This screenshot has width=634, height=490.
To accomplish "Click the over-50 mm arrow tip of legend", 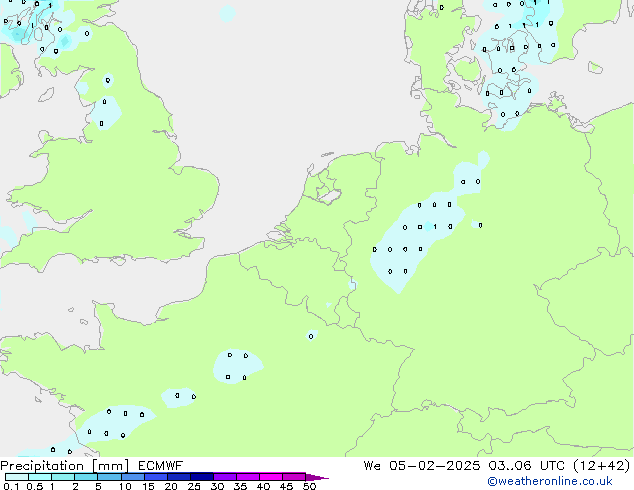I will (x=317, y=477).
